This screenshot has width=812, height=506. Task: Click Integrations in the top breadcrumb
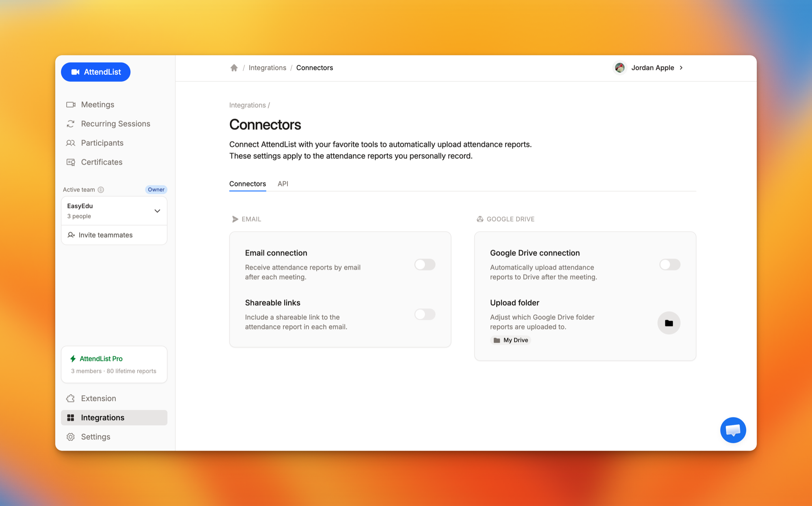268,68
